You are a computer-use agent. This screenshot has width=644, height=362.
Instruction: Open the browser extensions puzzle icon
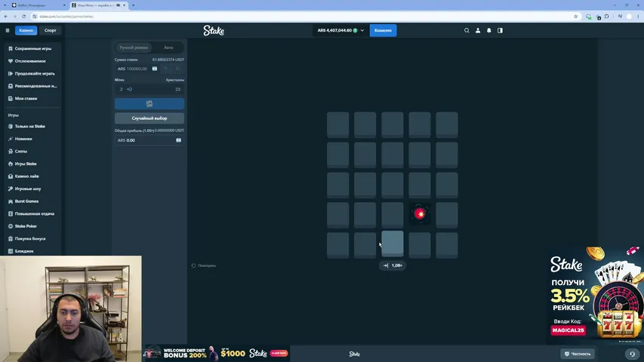click(x=606, y=17)
